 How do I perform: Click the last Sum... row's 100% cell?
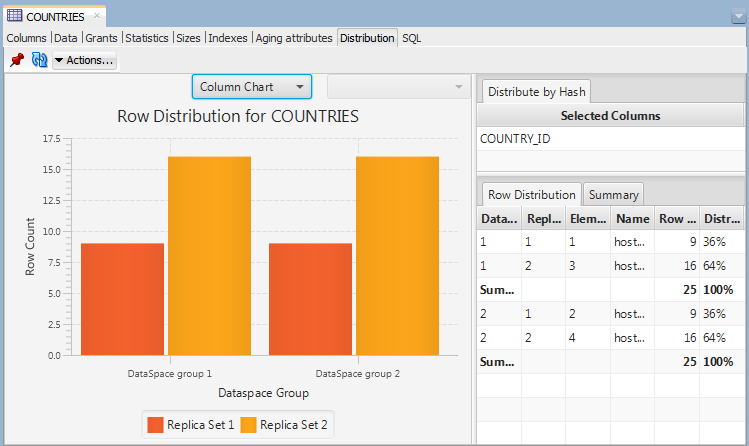(x=721, y=361)
